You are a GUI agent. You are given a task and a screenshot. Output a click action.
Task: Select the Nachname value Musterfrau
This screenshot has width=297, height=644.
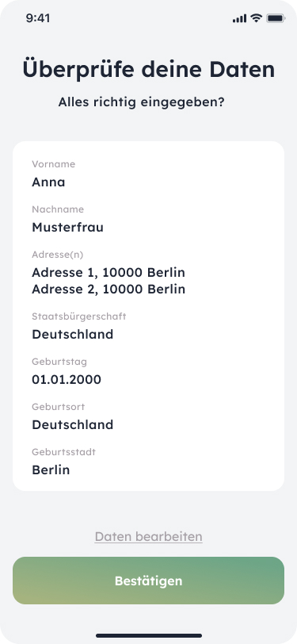[67, 227]
